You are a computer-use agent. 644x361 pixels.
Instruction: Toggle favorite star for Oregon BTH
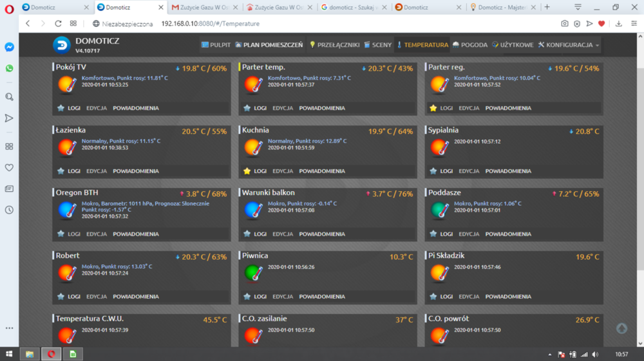click(x=61, y=234)
